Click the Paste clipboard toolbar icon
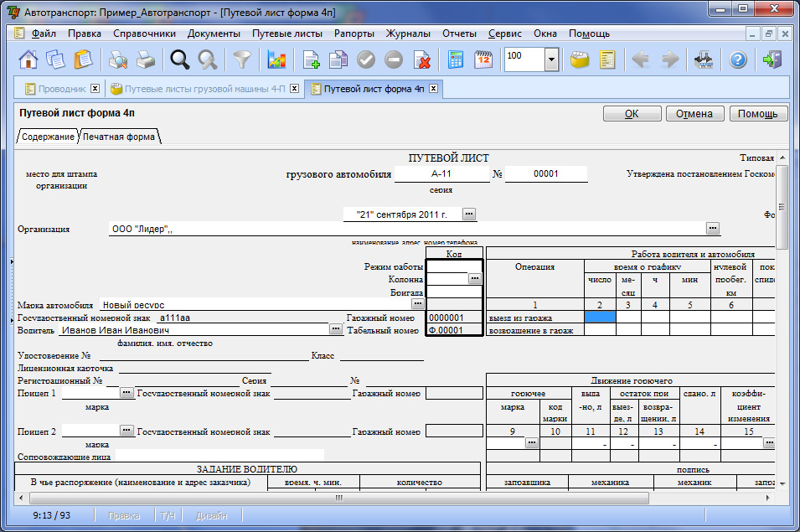This screenshot has height=532, width=800. pos(83,59)
